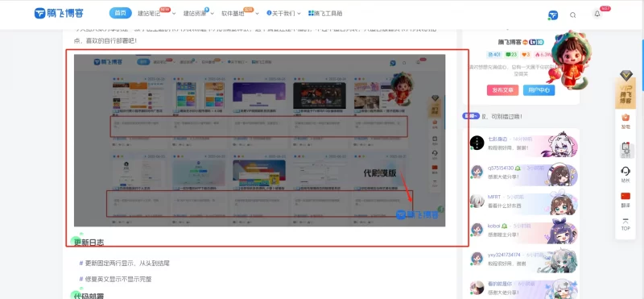
Task: Click the grid icon beside 腾飞工具箱
Action: point(311,13)
